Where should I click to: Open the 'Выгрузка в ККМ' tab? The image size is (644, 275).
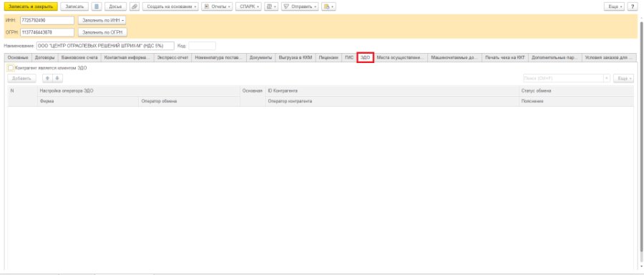click(296, 58)
